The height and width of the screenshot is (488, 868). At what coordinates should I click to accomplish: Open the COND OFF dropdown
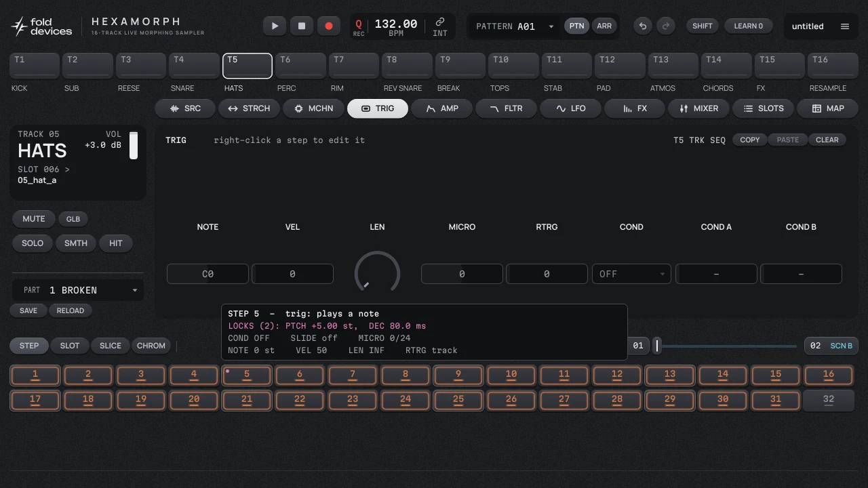(631, 274)
